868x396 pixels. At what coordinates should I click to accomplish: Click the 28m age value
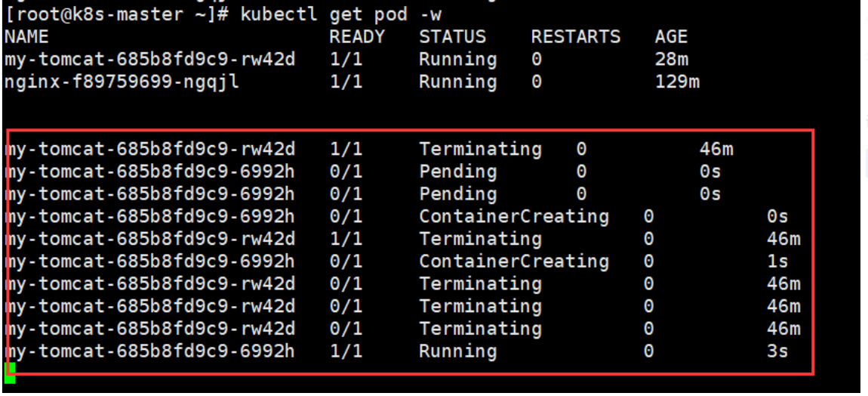pyautogui.click(x=672, y=60)
